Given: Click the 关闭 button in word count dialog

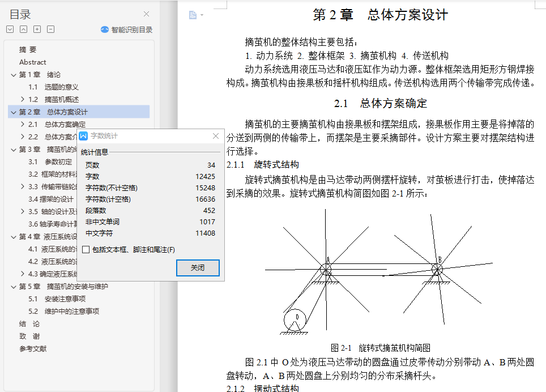Looking at the screenshot, I should 198,268.
